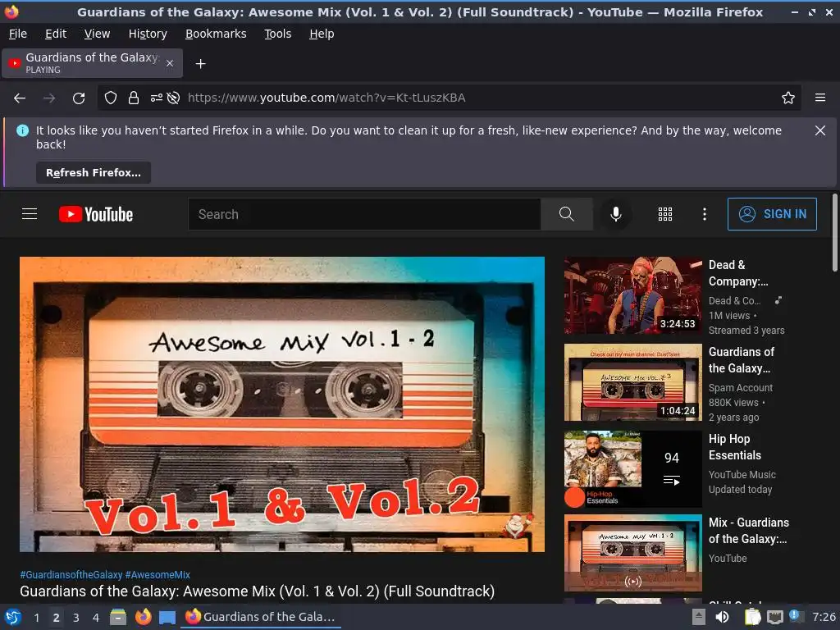Open the Mix - Guardians of the Galaxy thumbnail

coord(632,553)
